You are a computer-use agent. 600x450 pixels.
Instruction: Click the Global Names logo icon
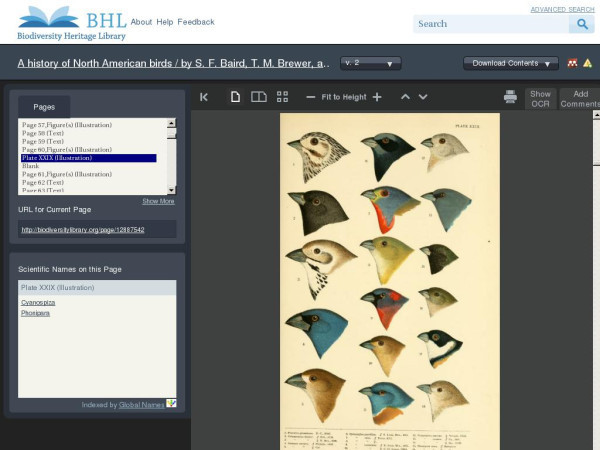click(x=171, y=403)
